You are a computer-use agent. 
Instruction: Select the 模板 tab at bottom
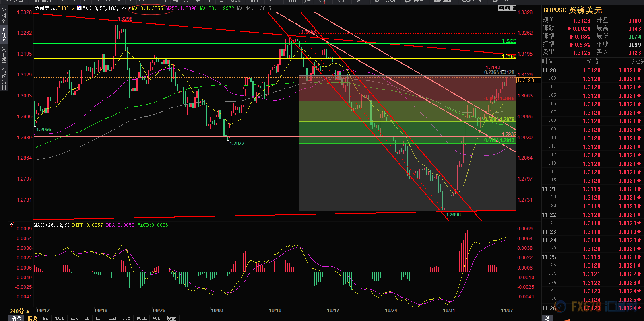32,318
